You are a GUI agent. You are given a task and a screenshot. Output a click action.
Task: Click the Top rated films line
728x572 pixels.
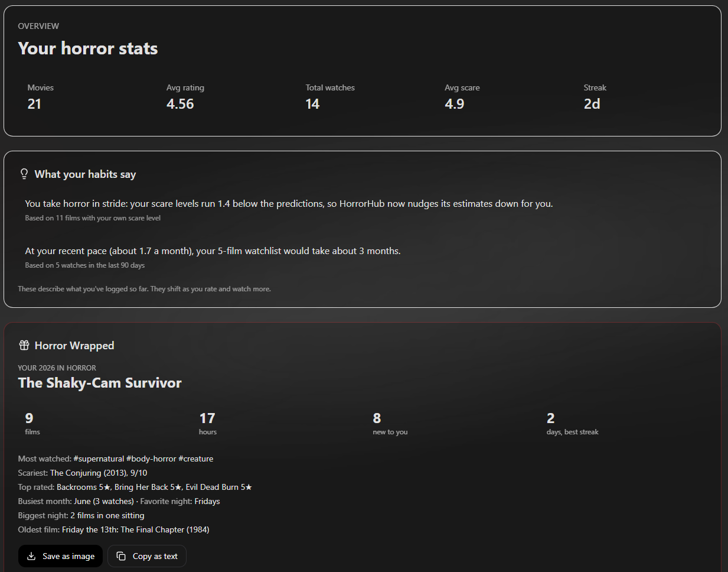click(x=135, y=487)
